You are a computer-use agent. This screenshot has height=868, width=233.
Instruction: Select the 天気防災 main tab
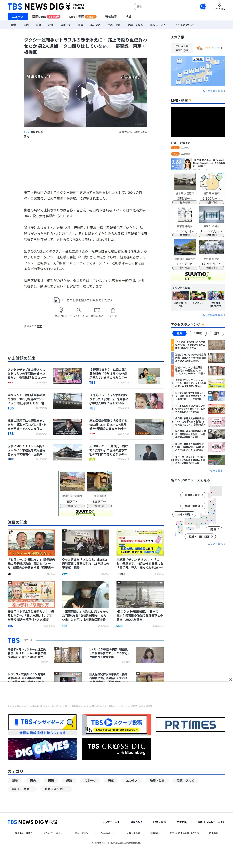click(111, 16)
